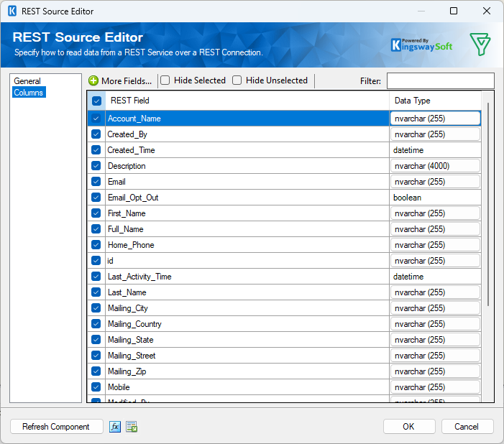Open the Mailing_Country data type dropdown
Screen dimensions: 504x444
435,324
